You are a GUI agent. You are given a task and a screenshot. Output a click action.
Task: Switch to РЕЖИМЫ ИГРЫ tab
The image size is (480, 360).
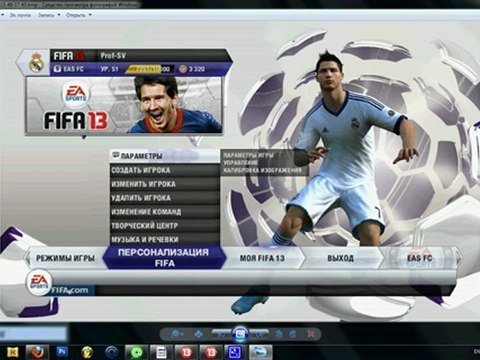(x=65, y=258)
